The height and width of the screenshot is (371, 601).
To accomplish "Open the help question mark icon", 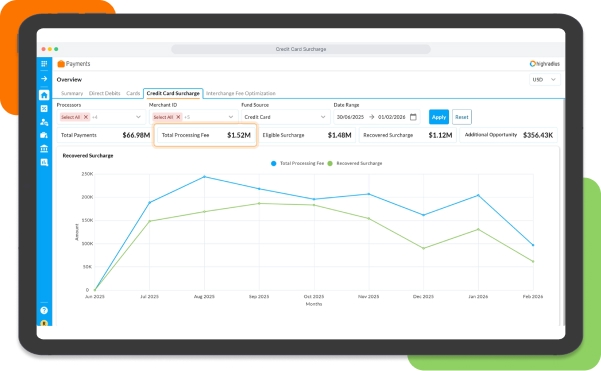I will (x=44, y=310).
